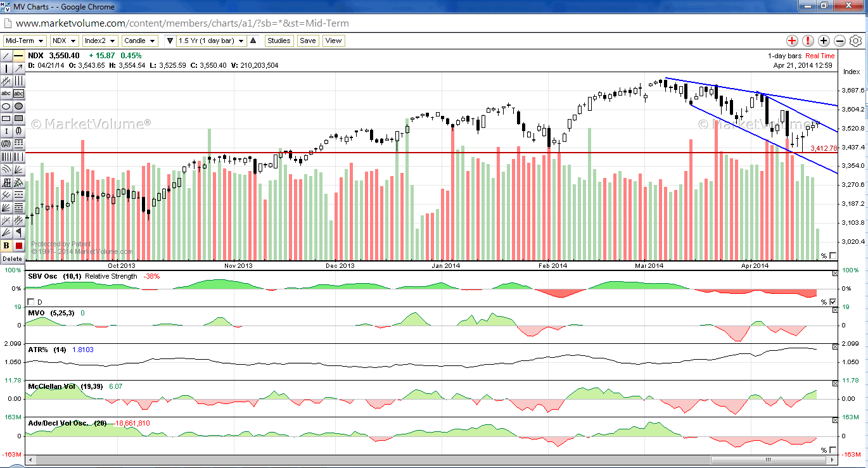Click the Save button
The width and height of the screenshot is (868, 468).
pyautogui.click(x=307, y=41)
